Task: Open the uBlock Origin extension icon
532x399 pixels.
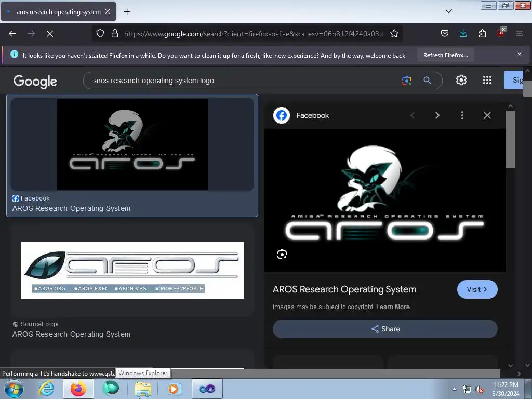Action: click(501, 33)
